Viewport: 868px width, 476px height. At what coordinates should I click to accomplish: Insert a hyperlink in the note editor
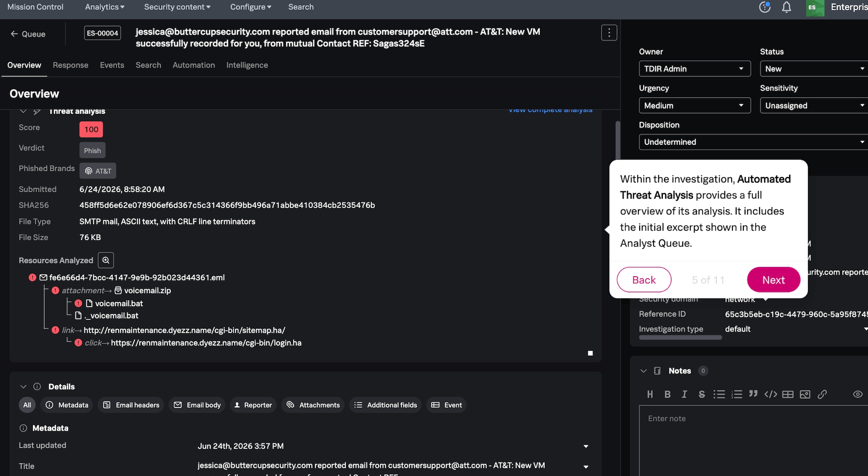(822, 394)
